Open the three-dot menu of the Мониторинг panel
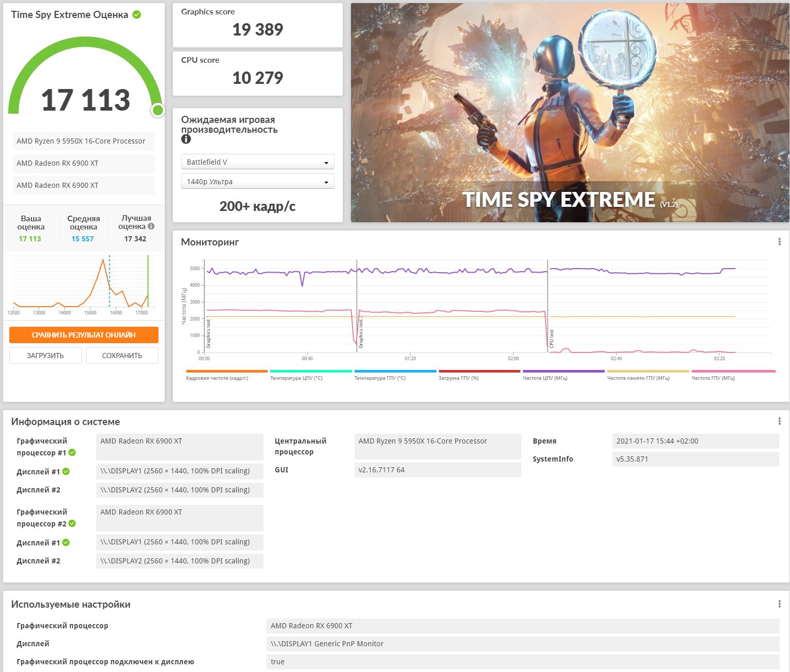This screenshot has width=790, height=672. (779, 242)
